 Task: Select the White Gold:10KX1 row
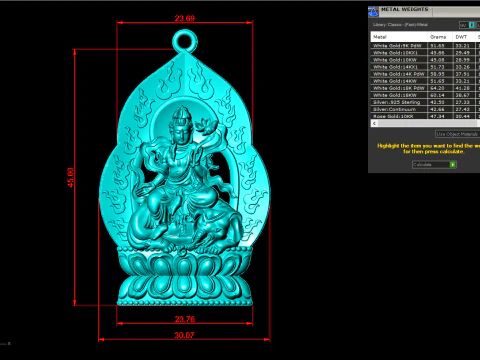425,53
